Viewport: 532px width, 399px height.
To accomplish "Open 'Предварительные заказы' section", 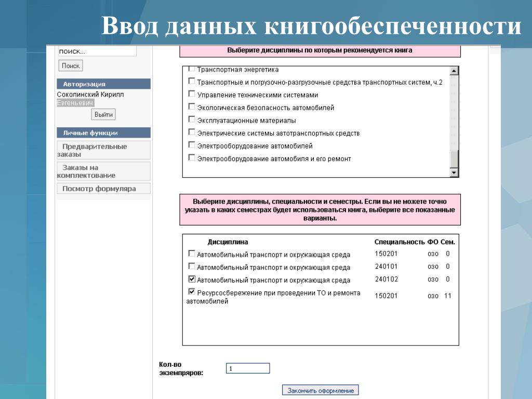I will pyautogui.click(x=103, y=150).
